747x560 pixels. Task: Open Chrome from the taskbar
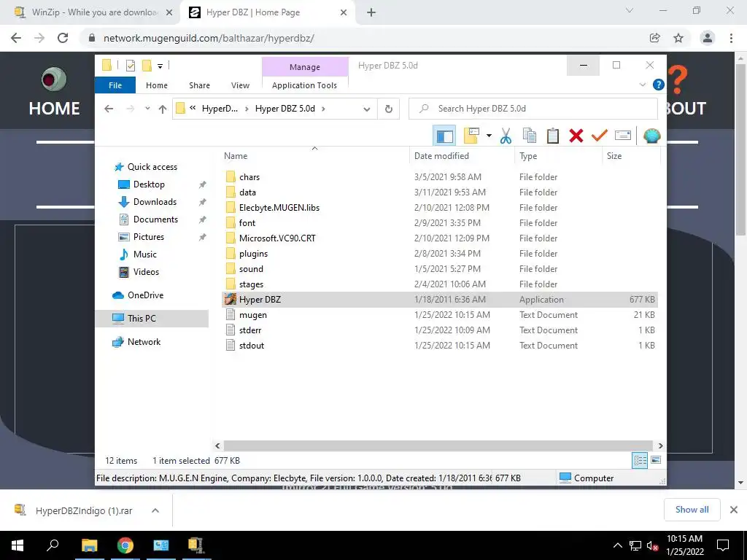tap(125, 545)
